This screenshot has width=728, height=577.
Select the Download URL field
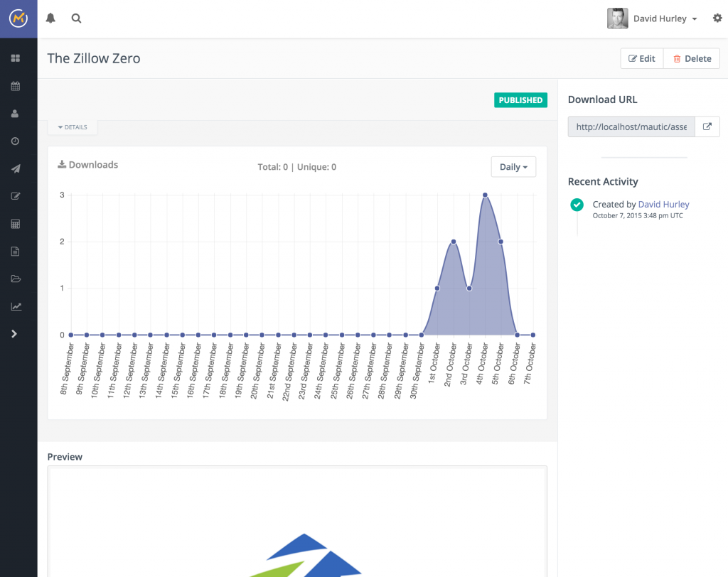click(631, 126)
